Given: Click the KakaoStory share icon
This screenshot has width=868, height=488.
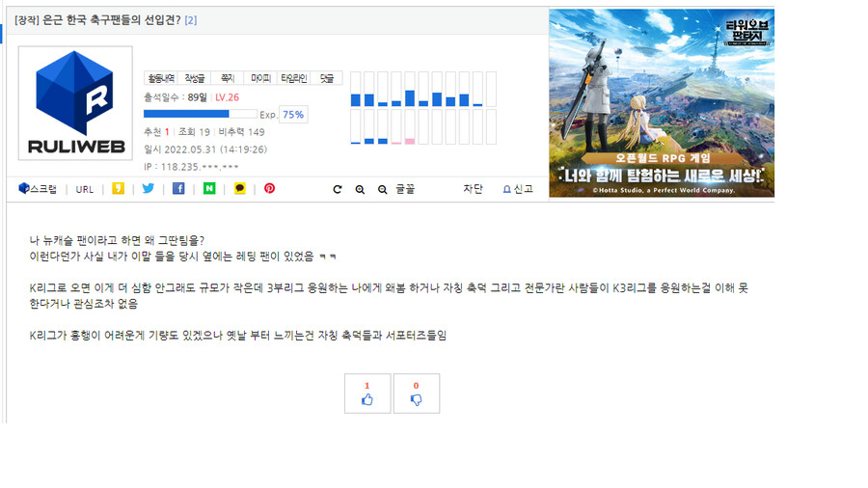Looking at the screenshot, I should pyautogui.click(x=118, y=189).
